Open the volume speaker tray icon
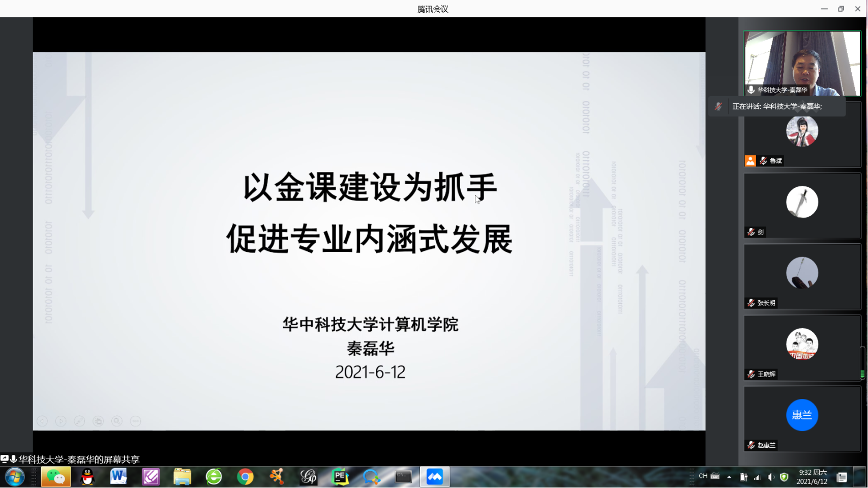Image resolution: width=868 pixels, height=488 pixels. (771, 477)
